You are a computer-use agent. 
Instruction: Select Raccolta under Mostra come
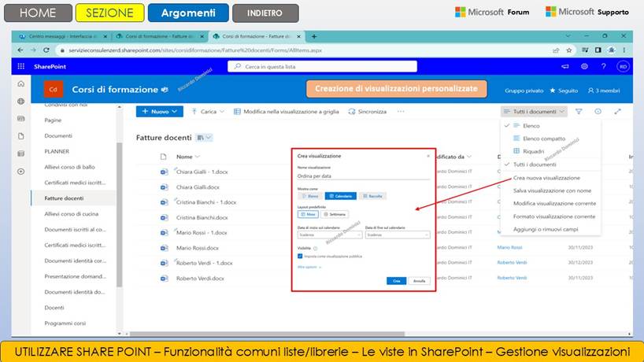373,196
